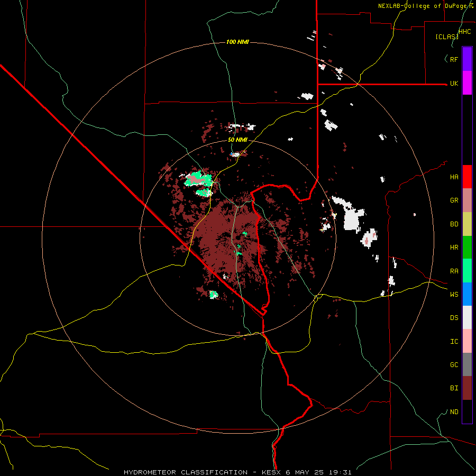Click the RA light green legend swatch
476x476 pixels.
coord(467,271)
